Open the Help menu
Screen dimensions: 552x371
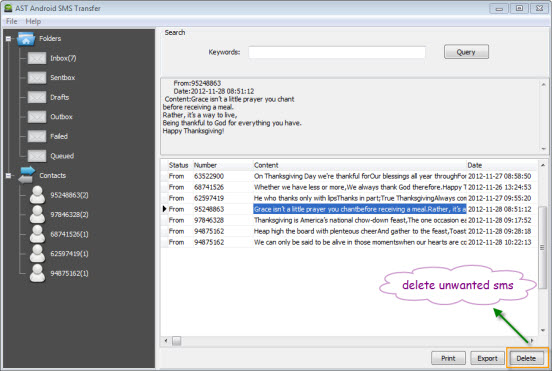33,21
